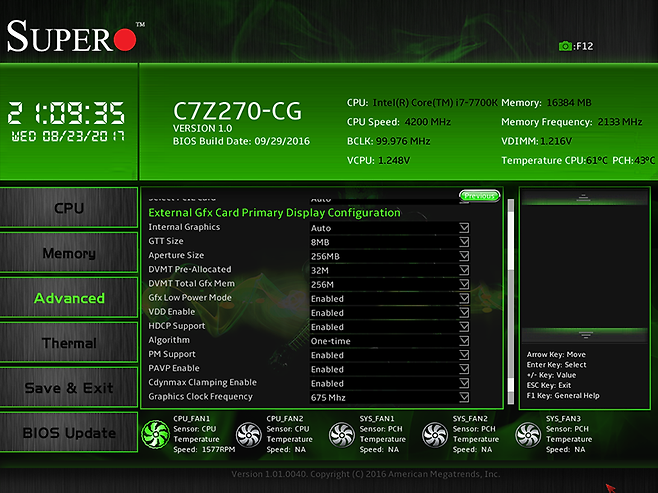Select the Gfx Low Power Mode label
This screenshot has width=658, height=493.
(x=190, y=297)
